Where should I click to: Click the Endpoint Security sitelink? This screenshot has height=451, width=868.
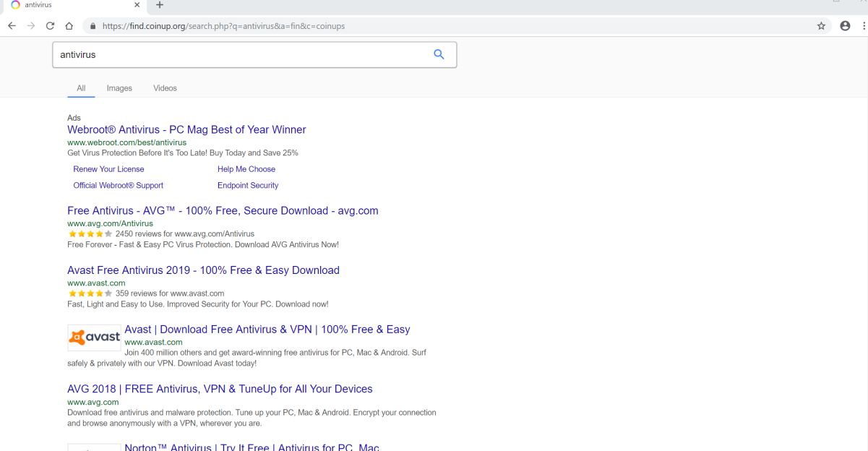tap(248, 186)
